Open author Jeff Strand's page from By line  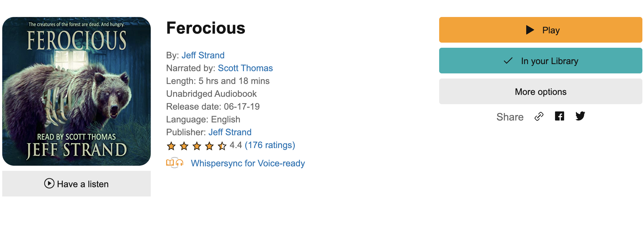click(x=203, y=55)
